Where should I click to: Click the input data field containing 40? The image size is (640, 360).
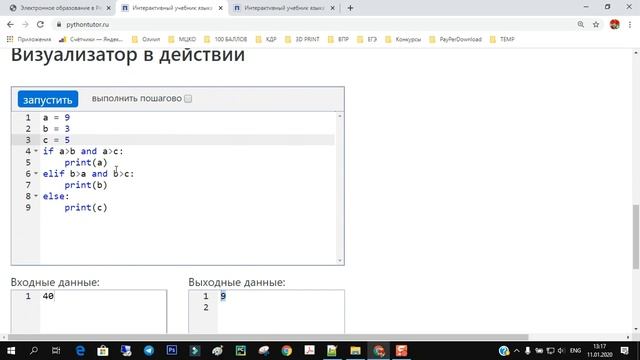click(89, 311)
